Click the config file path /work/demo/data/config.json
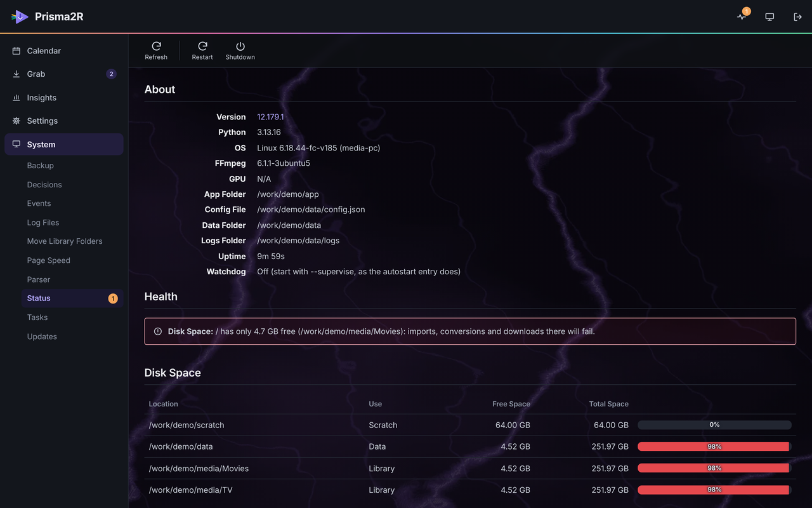The width and height of the screenshot is (812, 508). pyautogui.click(x=311, y=210)
